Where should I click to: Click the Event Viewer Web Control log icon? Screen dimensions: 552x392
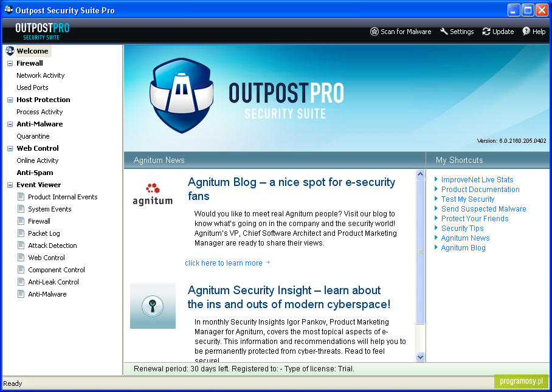tap(21, 257)
